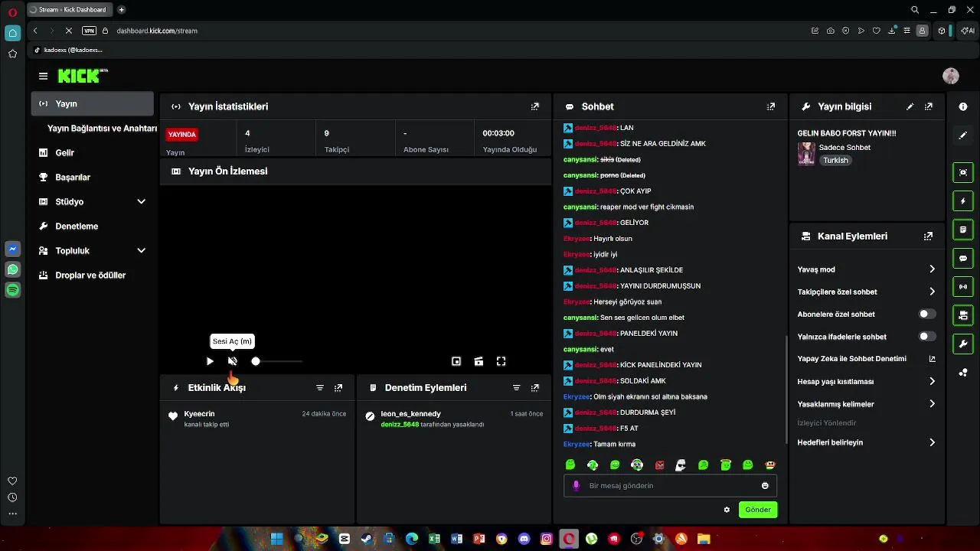This screenshot has width=980, height=551.
Task: Click the purple identity icon in chat input
Action: [577, 486]
